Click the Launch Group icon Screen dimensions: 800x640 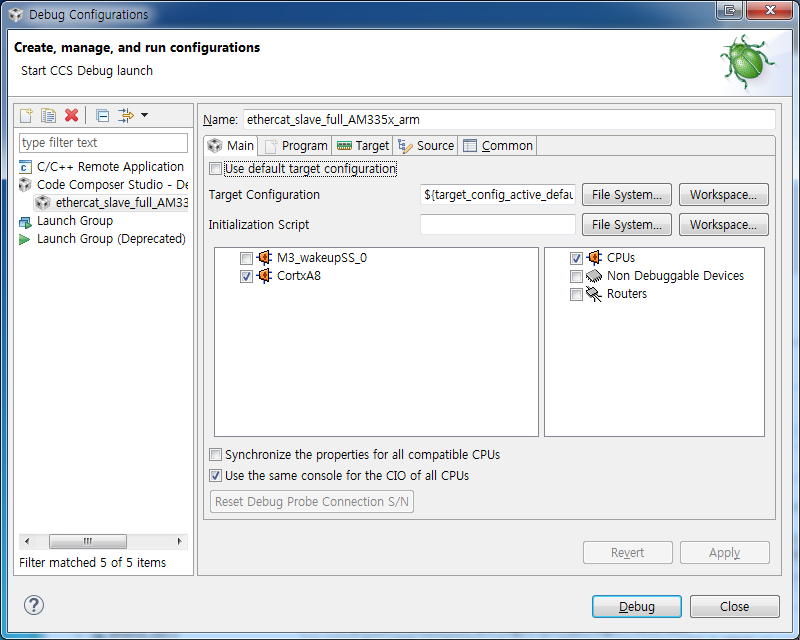click(25, 221)
